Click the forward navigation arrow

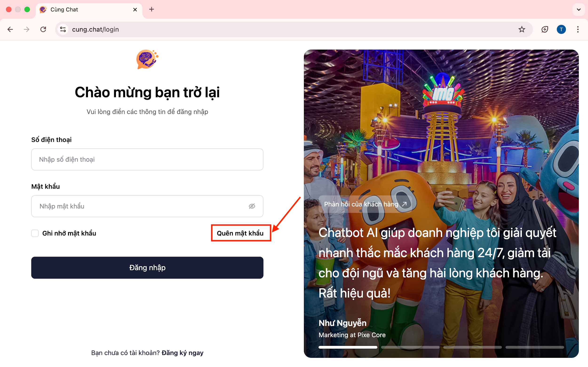pyautogui.click(x=27, y=29)
